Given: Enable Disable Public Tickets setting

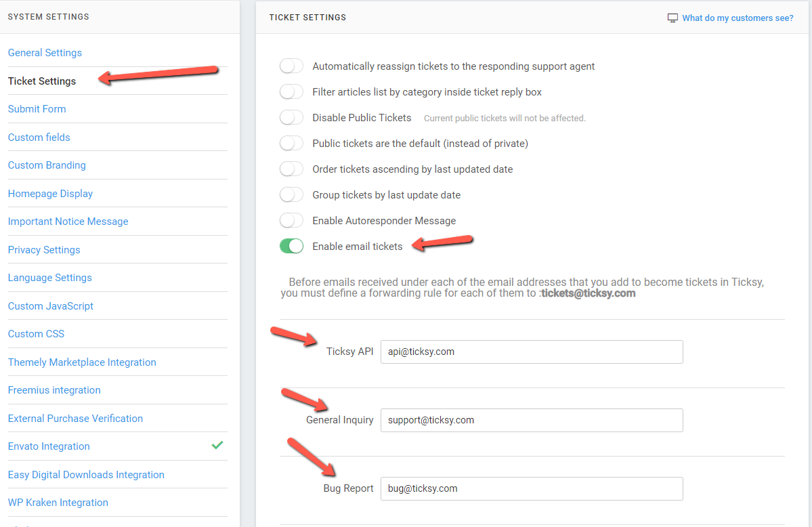Looking at the screenshot, I should (x=291, y=117).
